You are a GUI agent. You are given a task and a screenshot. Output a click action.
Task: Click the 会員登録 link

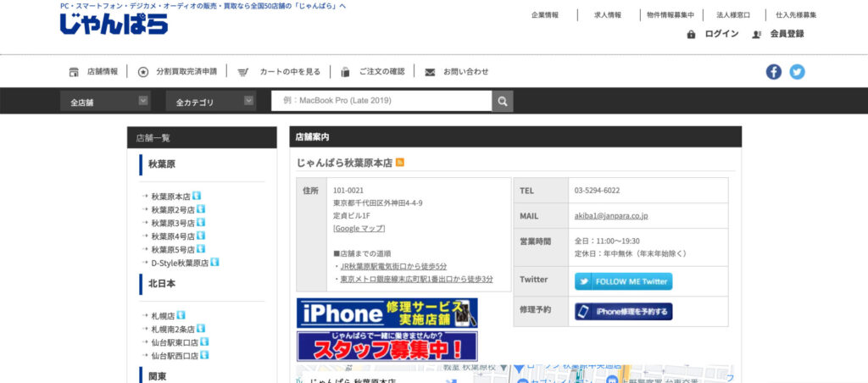pyautogui.click(x=787, y=34)
